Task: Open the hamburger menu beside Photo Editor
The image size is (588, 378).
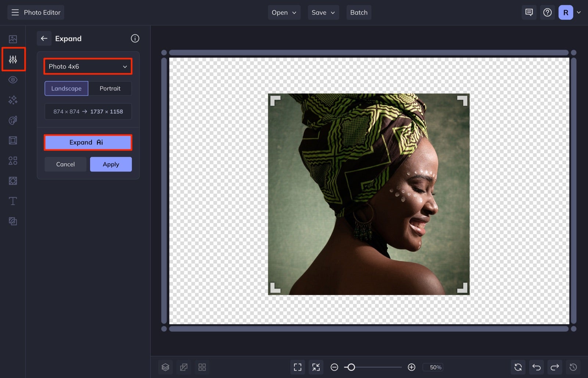Action: 15,12
